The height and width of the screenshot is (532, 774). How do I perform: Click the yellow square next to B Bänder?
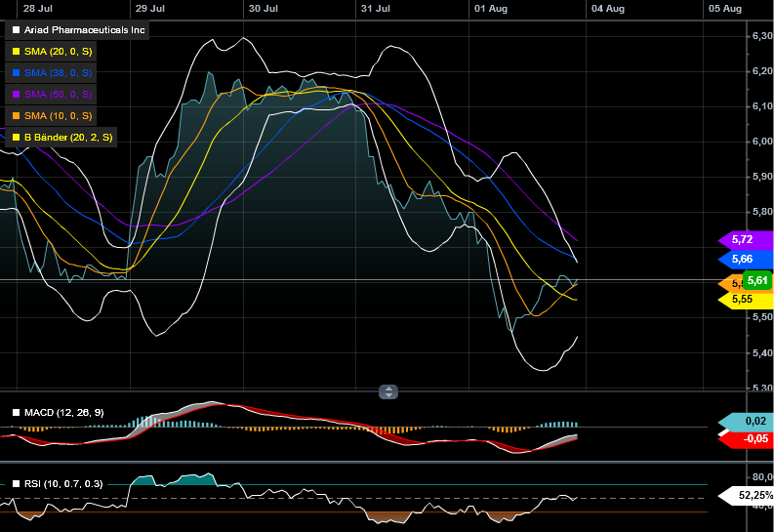point(15,138)
